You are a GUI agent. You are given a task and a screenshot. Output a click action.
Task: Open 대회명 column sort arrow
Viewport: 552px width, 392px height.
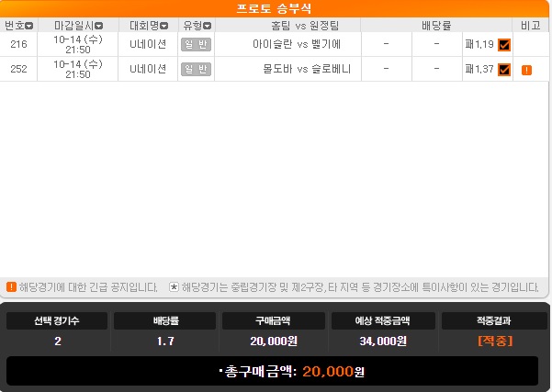(x=164, y=26)
